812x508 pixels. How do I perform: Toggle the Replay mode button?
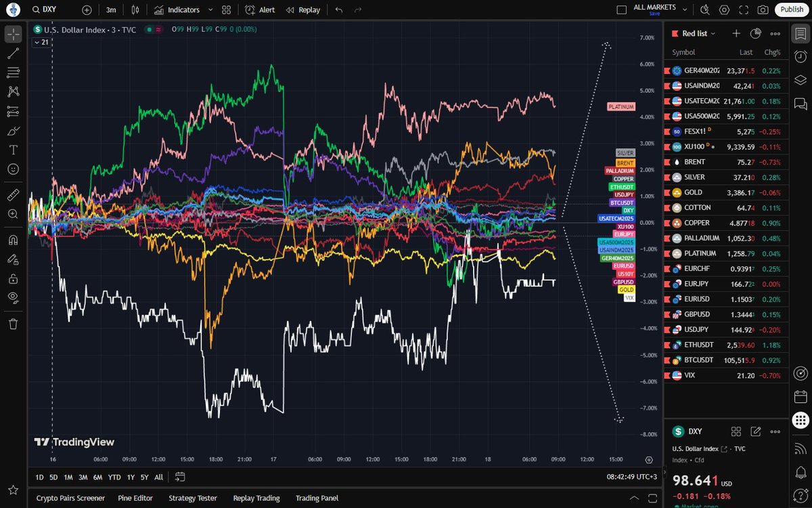click(302, 10)
